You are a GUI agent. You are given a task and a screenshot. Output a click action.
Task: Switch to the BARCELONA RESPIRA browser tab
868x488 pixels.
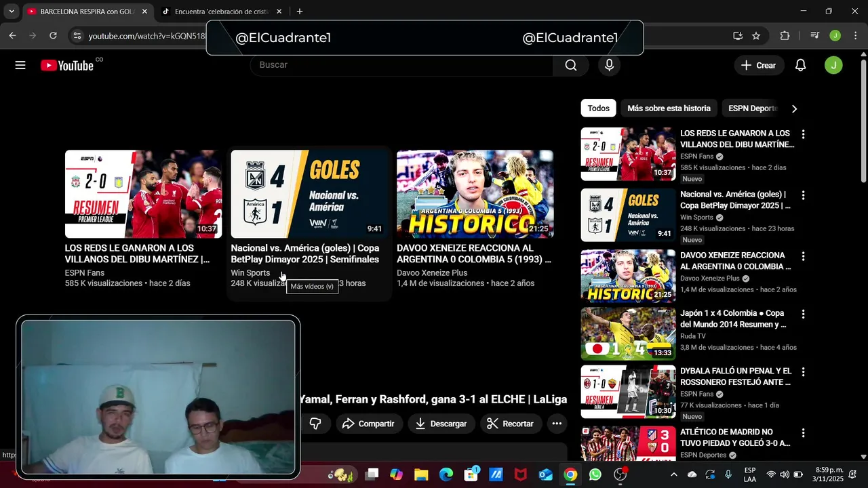[x=87, y=12]
